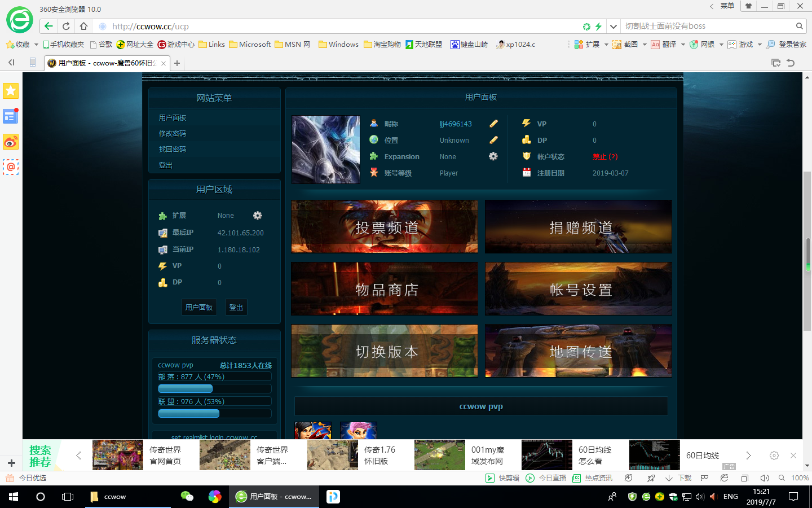Go to browser home page icon
This screenshot has width=812, height=508.
(83, 26)
